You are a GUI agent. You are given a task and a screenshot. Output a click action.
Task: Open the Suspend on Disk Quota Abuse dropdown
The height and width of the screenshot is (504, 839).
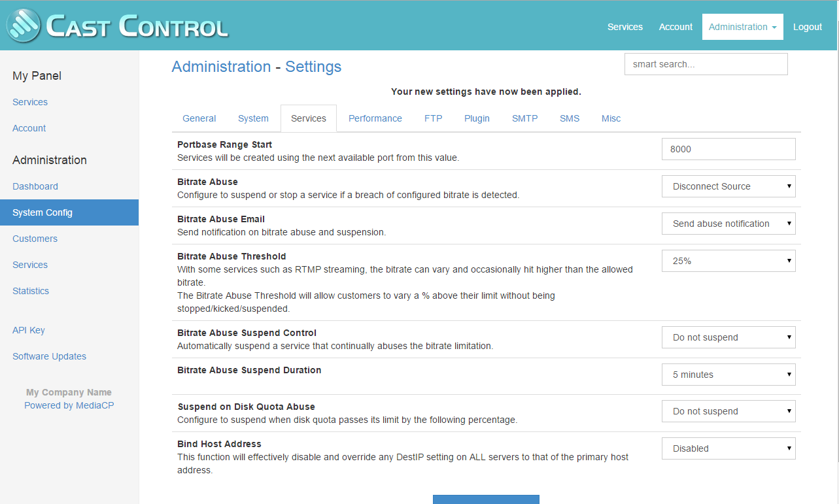(728, 411)
